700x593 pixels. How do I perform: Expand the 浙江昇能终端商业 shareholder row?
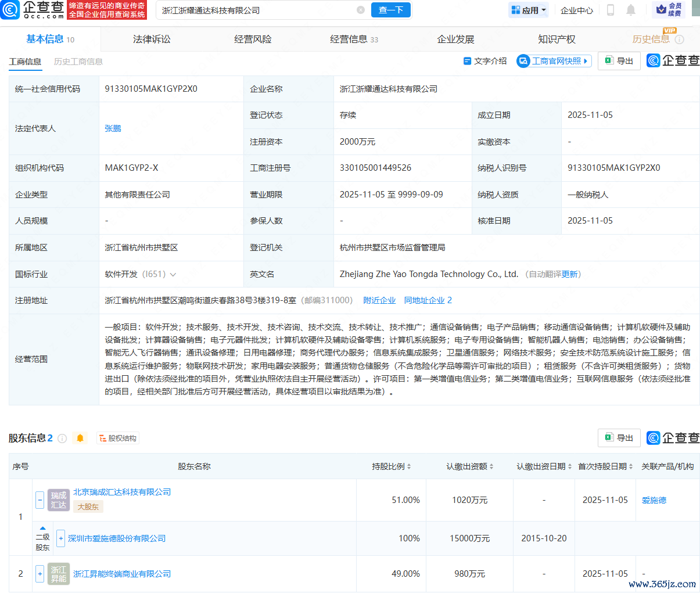40,574
